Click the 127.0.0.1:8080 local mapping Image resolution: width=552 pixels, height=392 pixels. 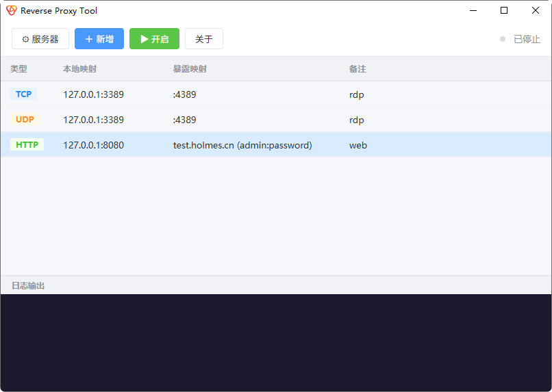(x=93, y=145)
